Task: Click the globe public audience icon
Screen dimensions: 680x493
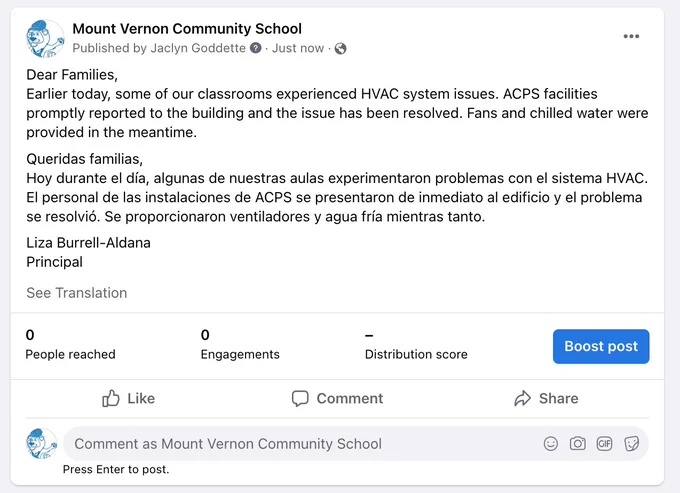Action: pos(340,49)
